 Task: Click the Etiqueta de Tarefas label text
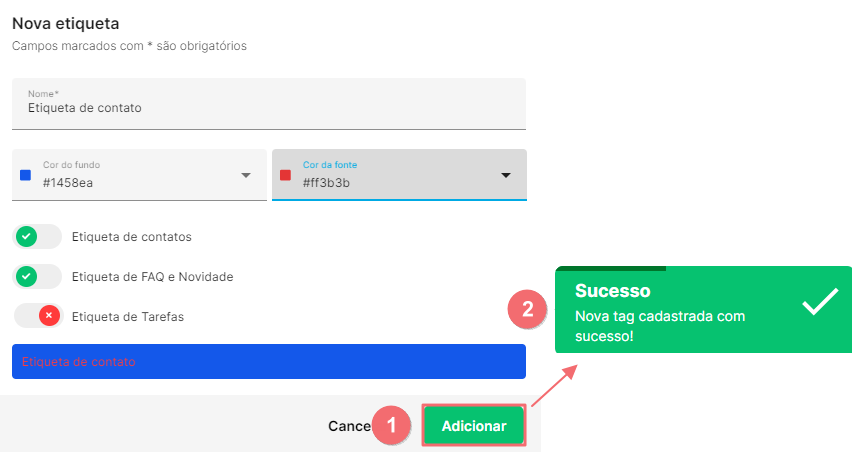(128, 316)
